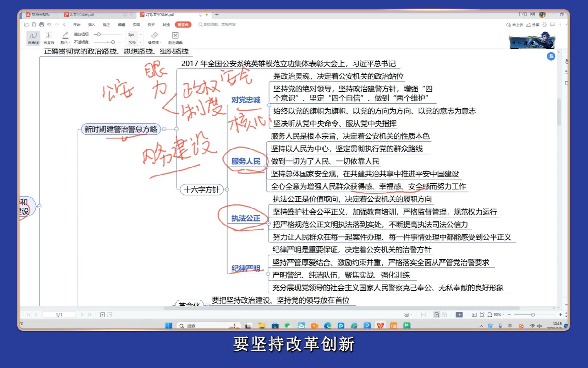Switch to the 找稻壳模板 tab
The height and width of the screenshot is (368, 588).
[40, 15]
